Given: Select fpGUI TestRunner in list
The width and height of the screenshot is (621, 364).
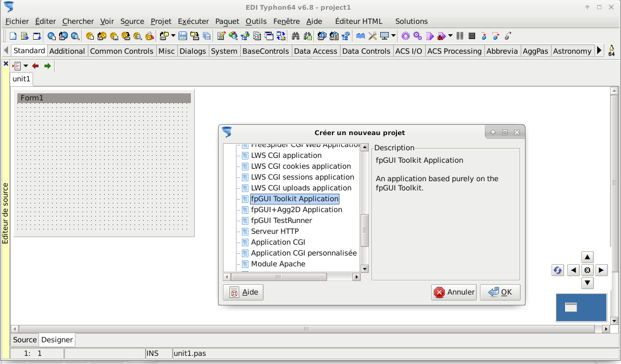Looking at the screenshot, I should [x=281, y=221].
